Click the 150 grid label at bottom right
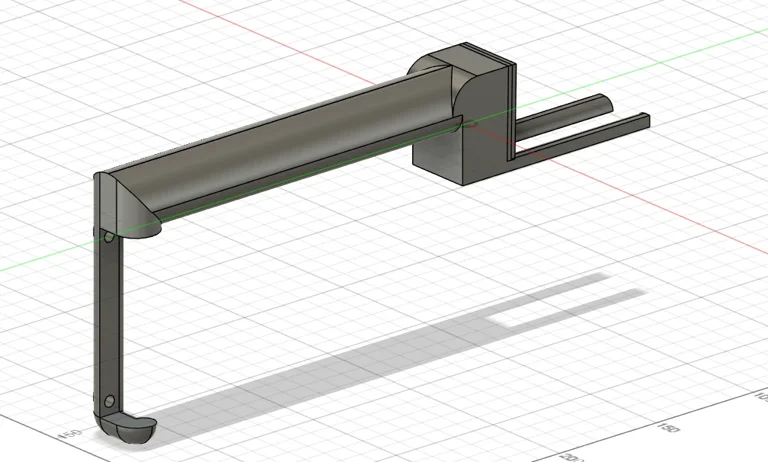This screenshot has height=462, width=768. 664,429
